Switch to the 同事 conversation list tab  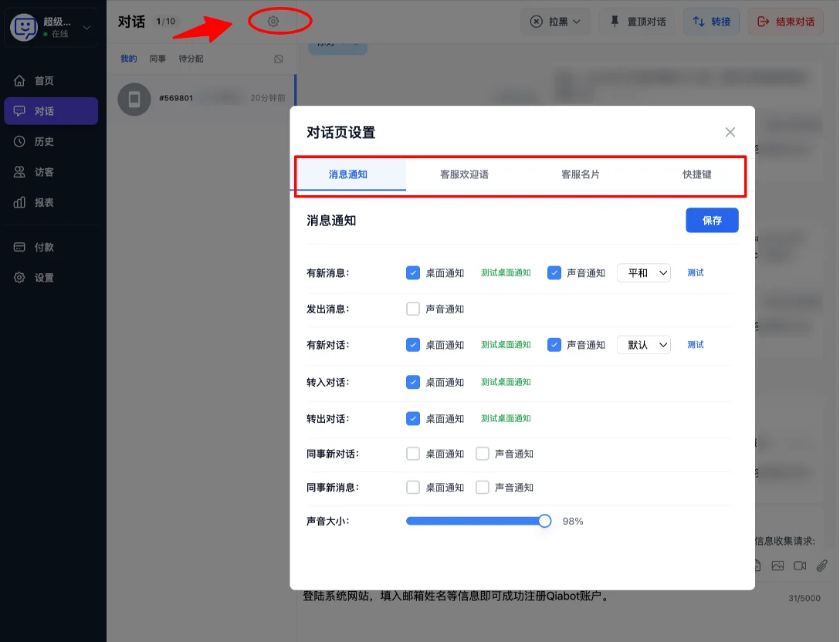(x=157, y=58)
